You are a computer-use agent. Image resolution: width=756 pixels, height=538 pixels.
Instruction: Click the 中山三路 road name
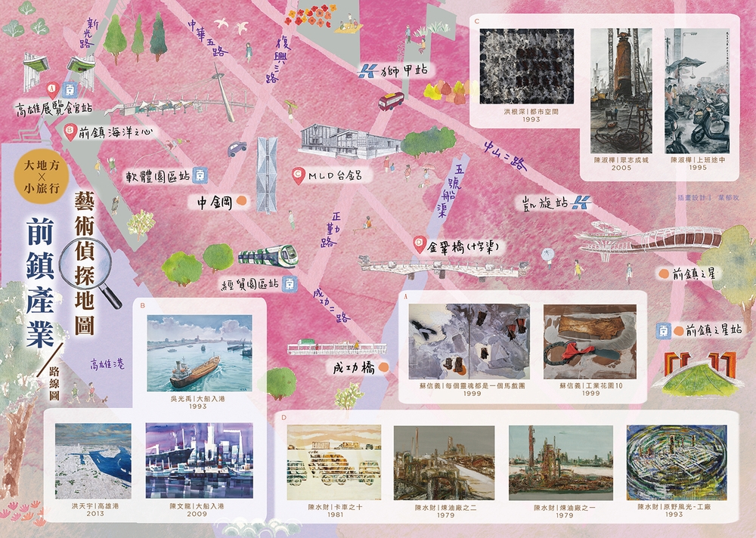coord(507,156)
